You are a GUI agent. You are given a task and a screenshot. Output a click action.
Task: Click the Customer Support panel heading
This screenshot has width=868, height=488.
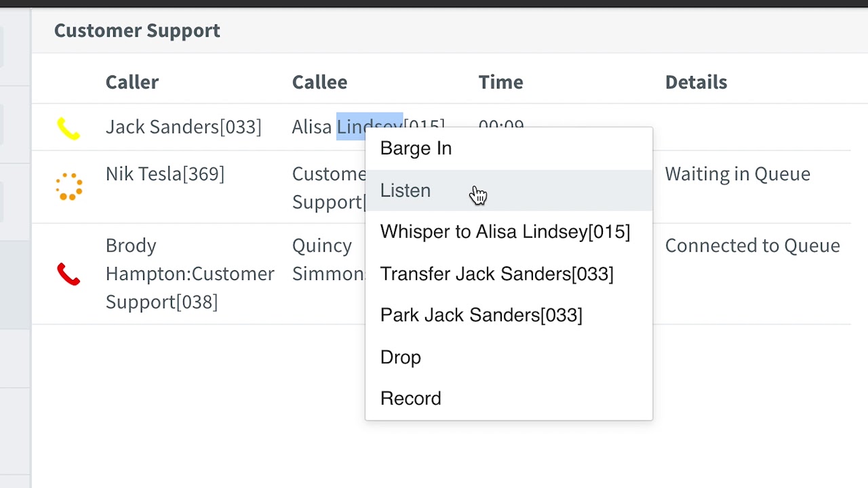pos(137,30)
